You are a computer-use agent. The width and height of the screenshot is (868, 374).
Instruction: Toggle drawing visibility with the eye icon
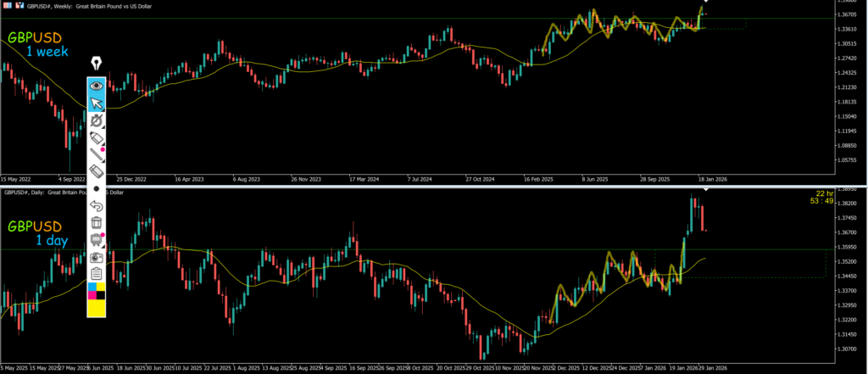pyautogui.click(x=97, y=85)
